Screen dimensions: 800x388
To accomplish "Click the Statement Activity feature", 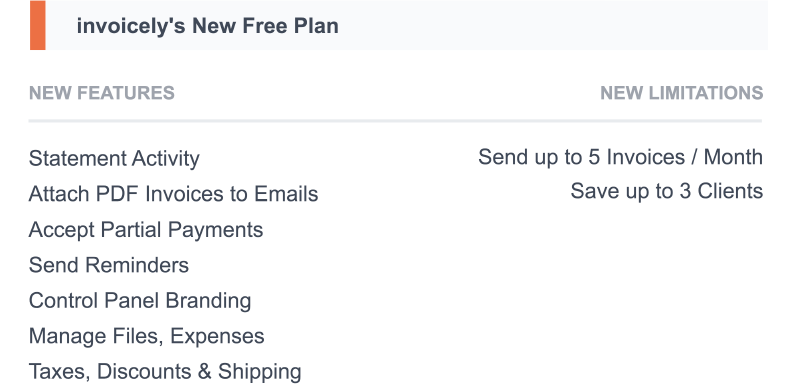I will 114,159.
